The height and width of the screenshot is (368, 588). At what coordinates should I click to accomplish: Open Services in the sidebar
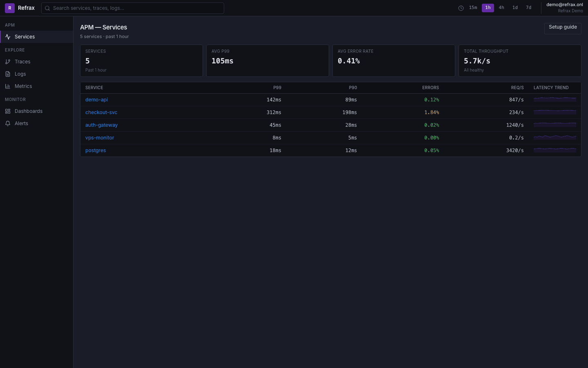(37, 37)
